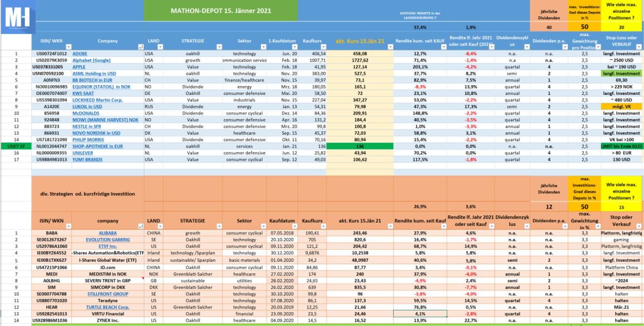Open the Sektor filter in MATHON-DEPOT table

[263, 48]
